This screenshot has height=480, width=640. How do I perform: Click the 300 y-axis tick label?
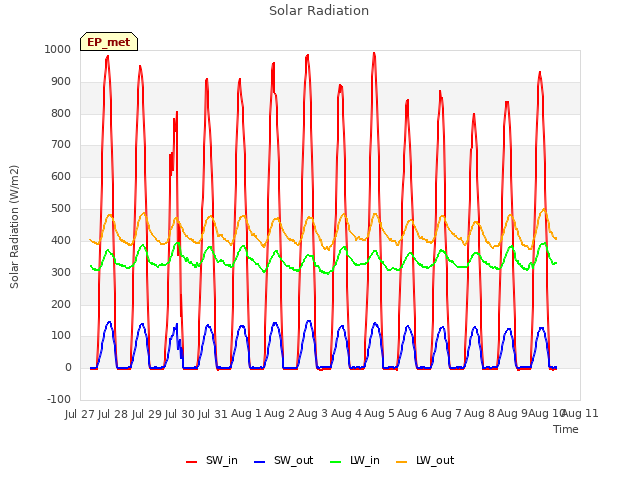(x=61, y=272)
